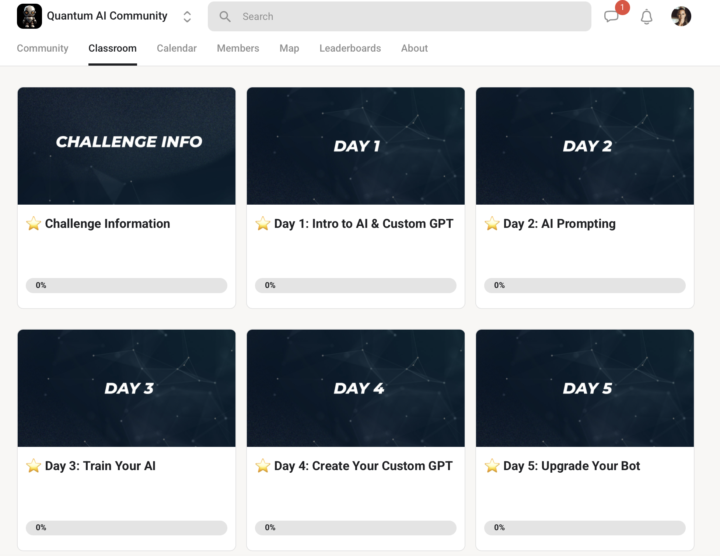Click the Day 5 card progress bar
The height and width of the screenshot is (556, 720).
[x=585, y=528]
